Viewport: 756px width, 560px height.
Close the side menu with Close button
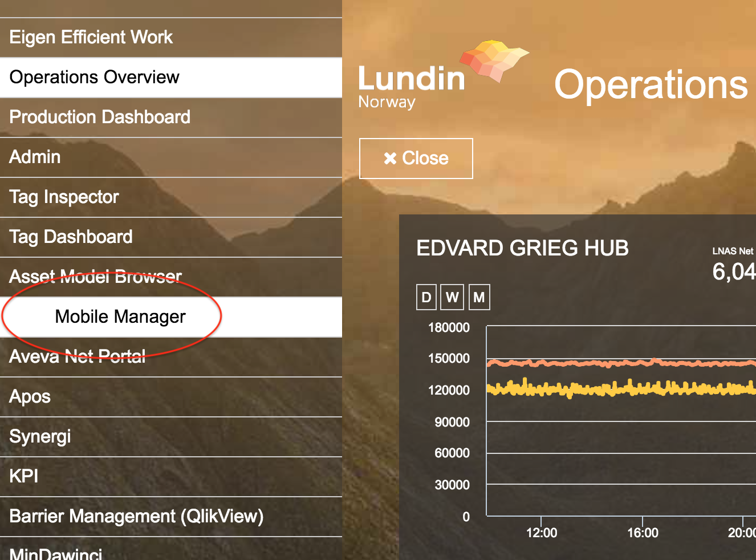tap(416, 159)
